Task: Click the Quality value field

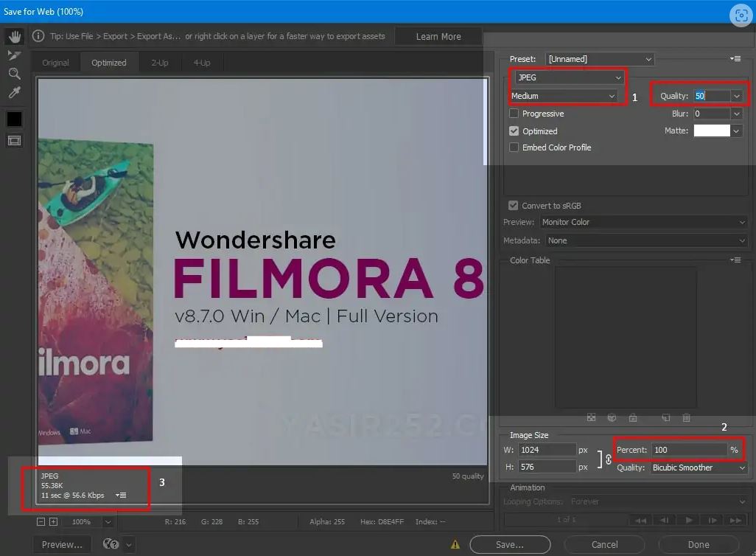Action: (712, 96)
